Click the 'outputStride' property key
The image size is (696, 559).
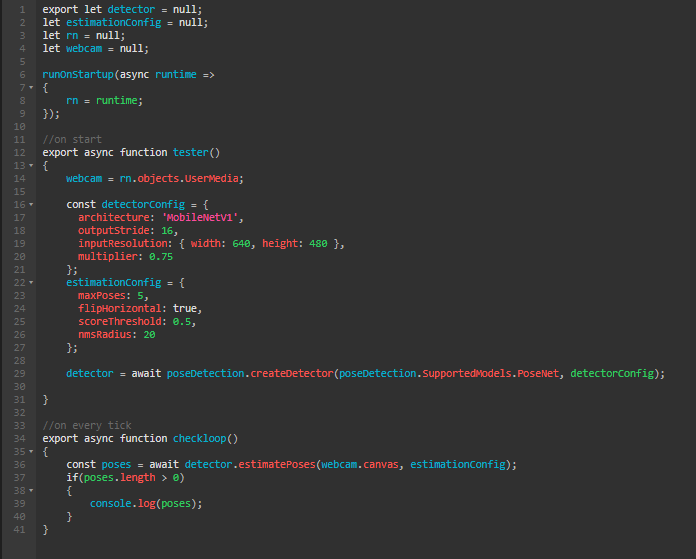pyautogui.click(x=114, y=230)
